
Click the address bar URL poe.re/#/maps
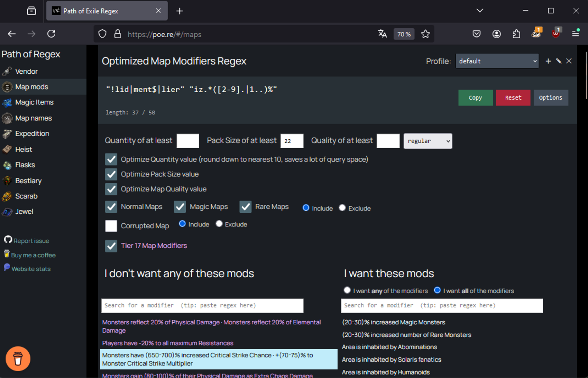tap(165, 34)
